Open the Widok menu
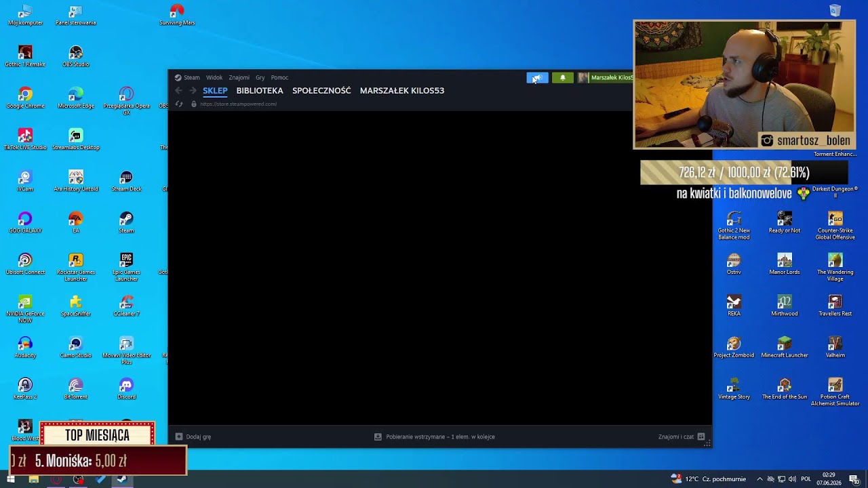This screenshot has width=868, height=488. 214,77
